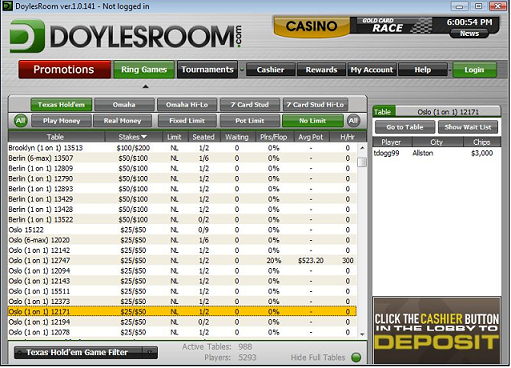This screenshot has width=511, height=368.
Task: Sort by the Avg Pot column header
Action: point(311,137)
